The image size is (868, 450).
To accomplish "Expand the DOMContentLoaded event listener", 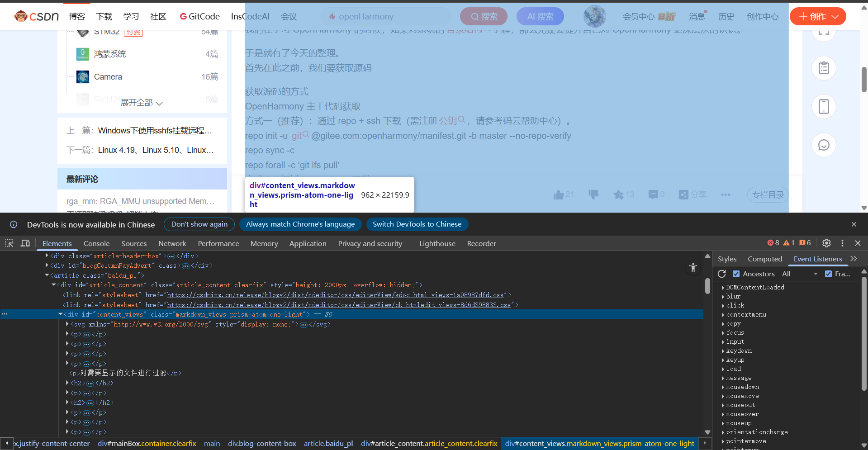I will click(x=723, y=287).
